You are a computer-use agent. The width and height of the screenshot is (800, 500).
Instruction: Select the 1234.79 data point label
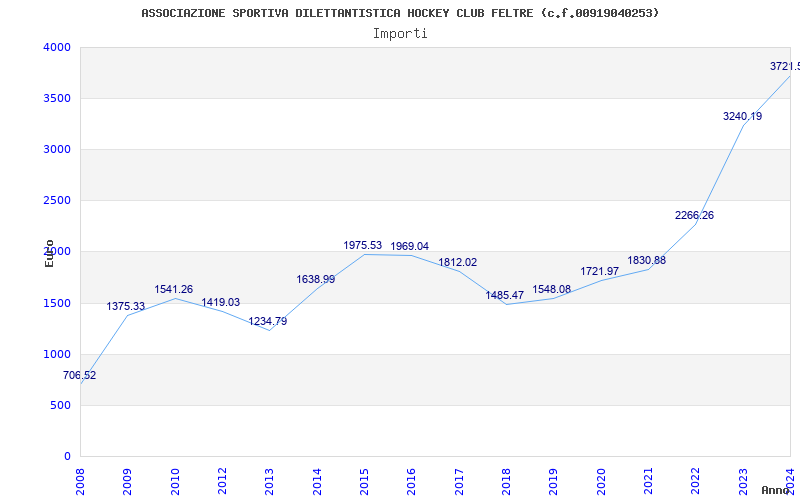tap(268, 322)
